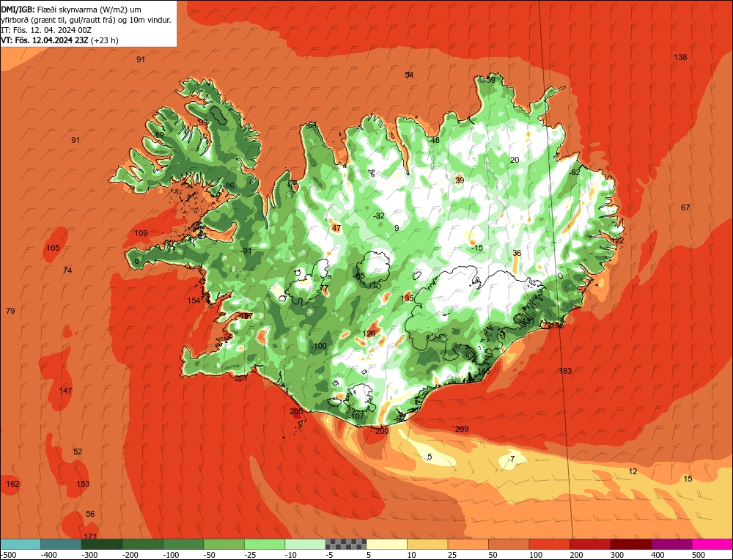
Task: Click the value -62 on the east coast
Action: coord(575,172)
